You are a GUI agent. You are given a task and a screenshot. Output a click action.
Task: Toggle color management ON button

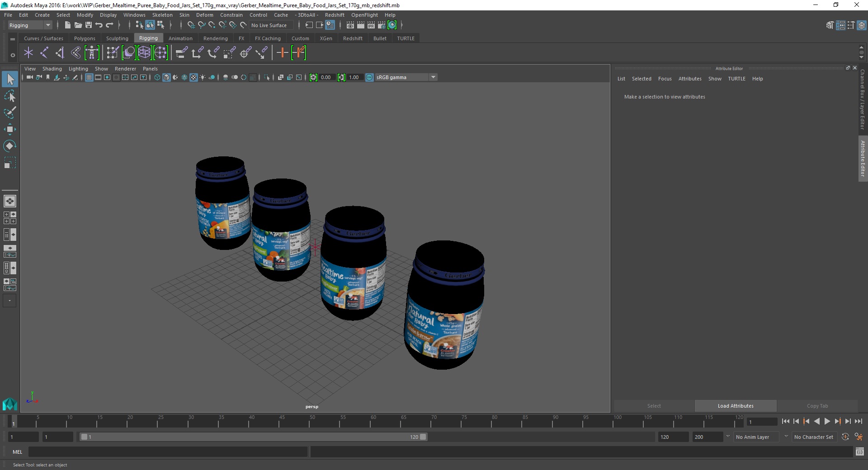(369, 77)
